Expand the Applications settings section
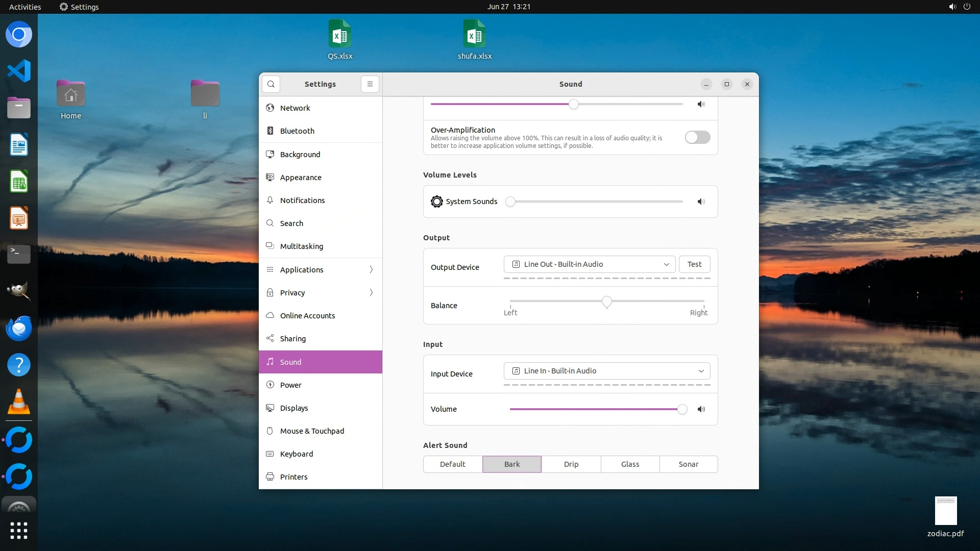Image resolution: width=980 pixels, height=551 pixels. click(321, 269)
